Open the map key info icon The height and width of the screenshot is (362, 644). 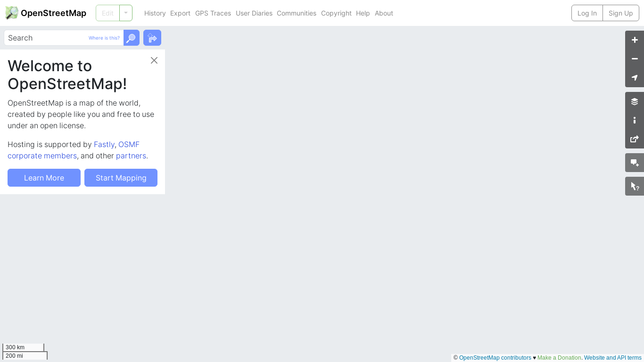pos(635,120)
